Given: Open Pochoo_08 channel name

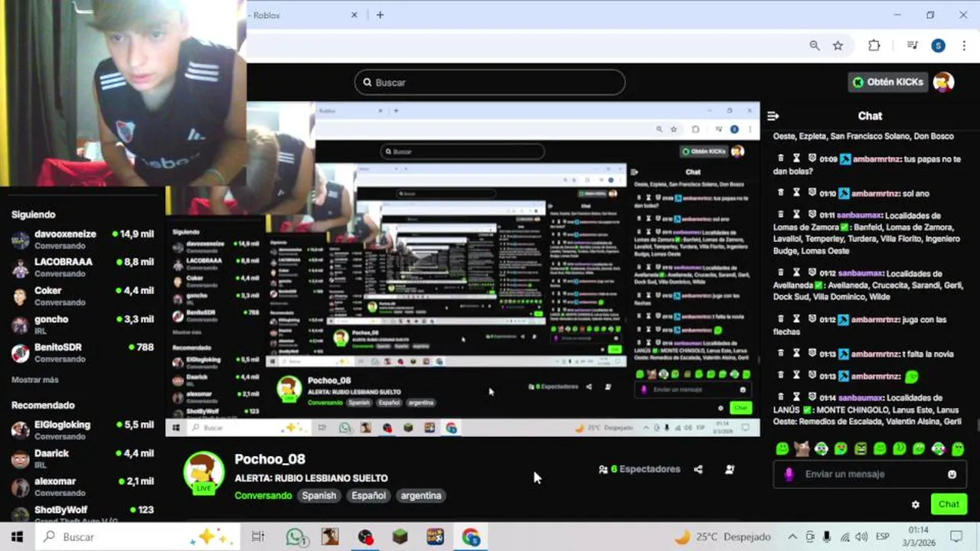Looking at the screenshot, I should pyautogui.click(x=269, y=459).
